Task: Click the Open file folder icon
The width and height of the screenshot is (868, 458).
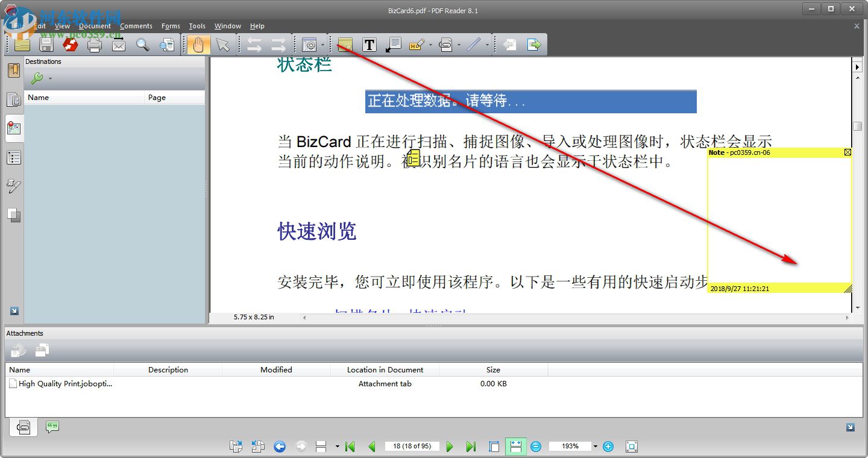Action: tap(22, 45)
